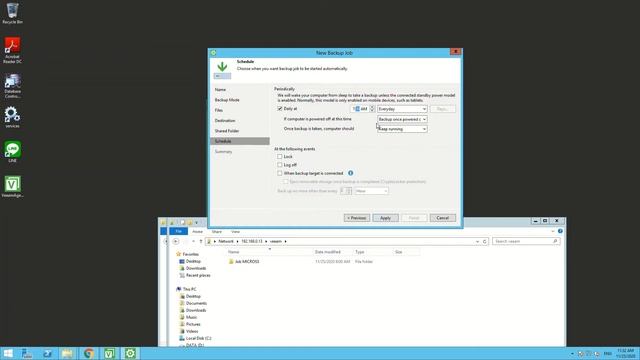Open File Explorer from the taskbar

[x=68, y=353]
